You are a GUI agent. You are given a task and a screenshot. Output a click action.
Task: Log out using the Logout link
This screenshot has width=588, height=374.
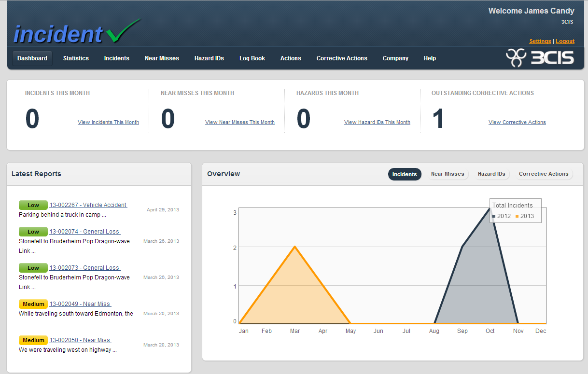(565, 42)
